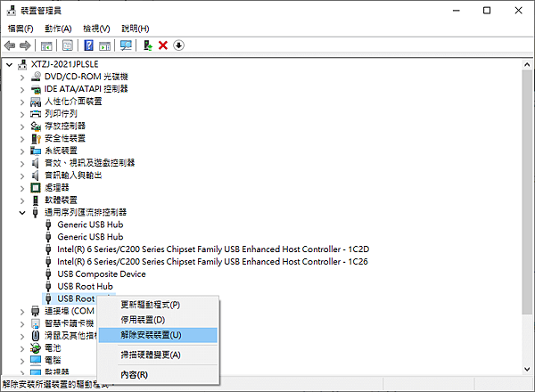
Task: Expand the 音效、視訊及遊戲控制器 category
Action: tap(22, 164)
